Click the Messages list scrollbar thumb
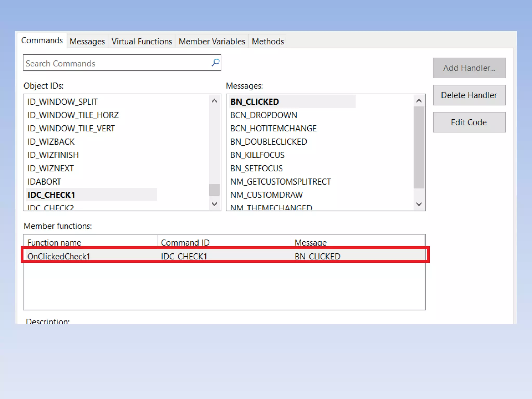532x399 pixels. [419, 147]
